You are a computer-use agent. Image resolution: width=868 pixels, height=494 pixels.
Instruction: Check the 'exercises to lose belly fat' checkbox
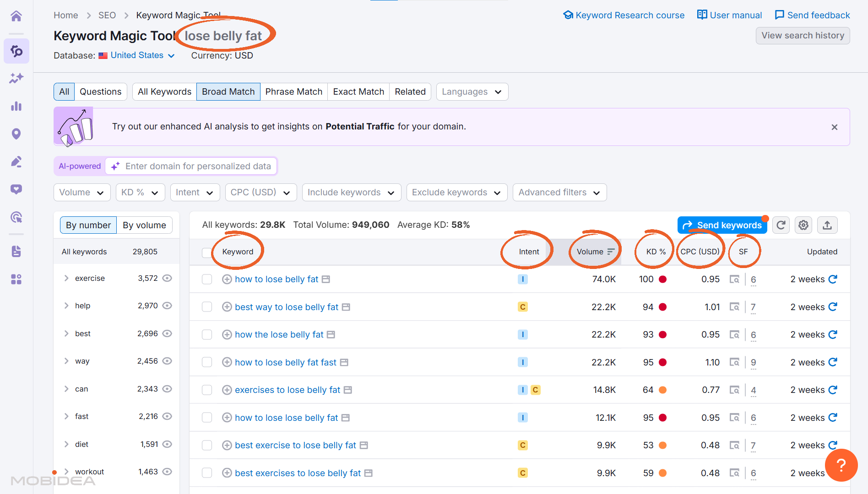pyautogui.click(x=207, y=390)
